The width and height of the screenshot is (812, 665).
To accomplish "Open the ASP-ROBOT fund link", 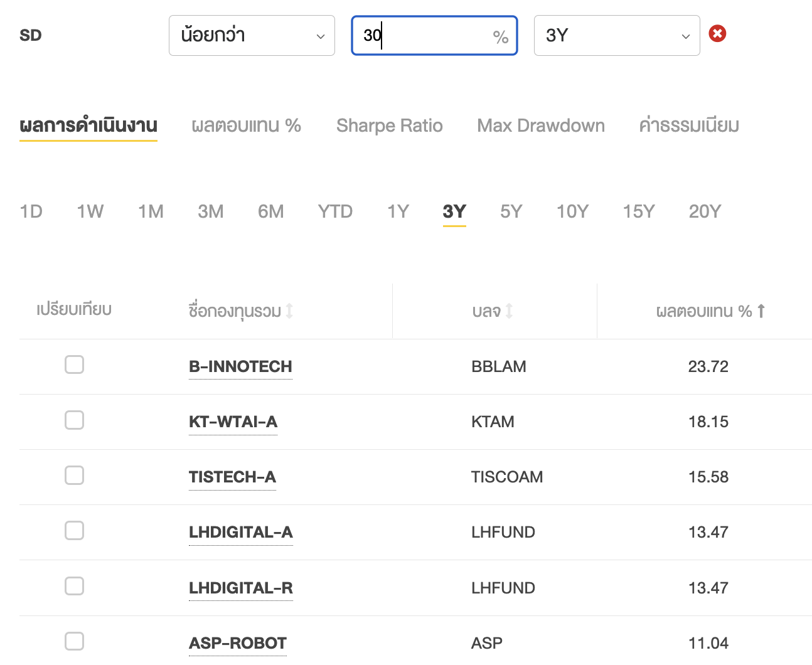I will coord(238,643).
